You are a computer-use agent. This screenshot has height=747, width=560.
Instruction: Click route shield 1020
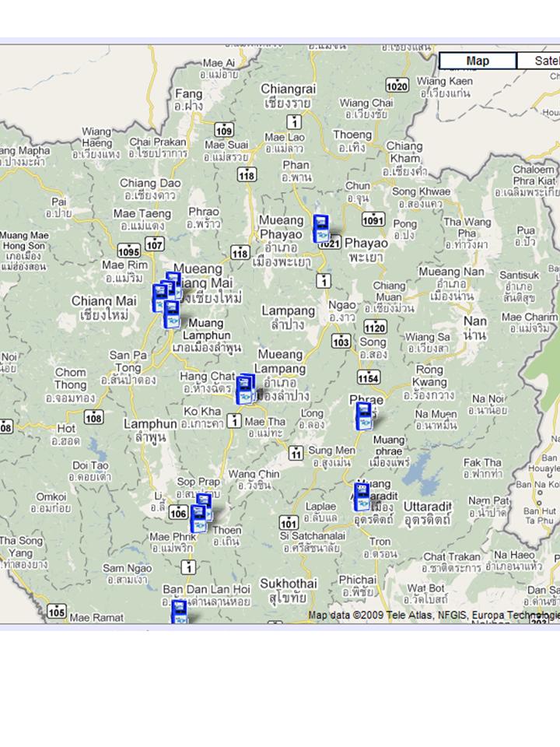tap(397, 86)
